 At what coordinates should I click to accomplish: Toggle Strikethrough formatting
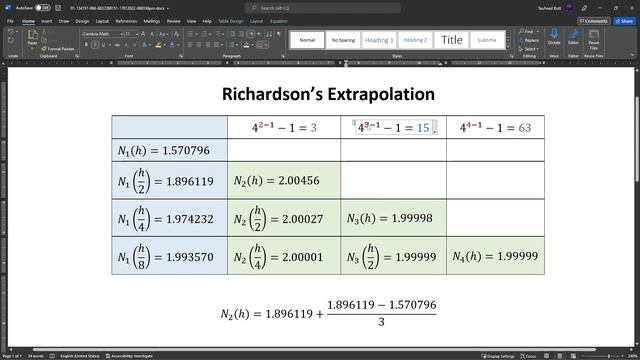117,45
